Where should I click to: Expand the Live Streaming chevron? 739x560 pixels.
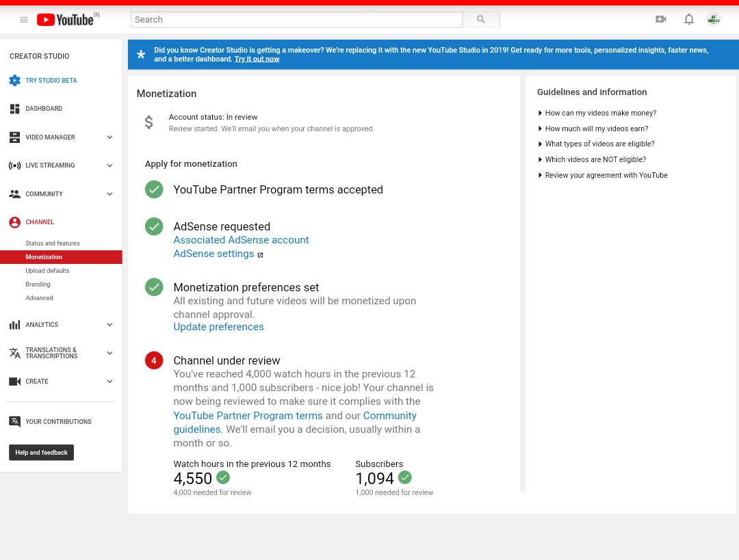click(x=109, y=165)
